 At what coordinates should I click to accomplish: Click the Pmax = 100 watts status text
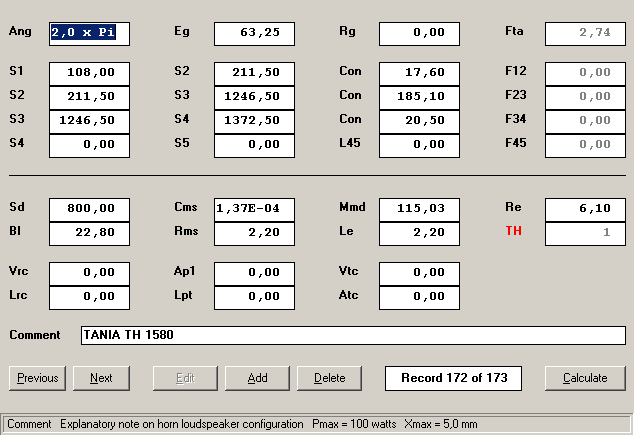[x=354, y=424]
